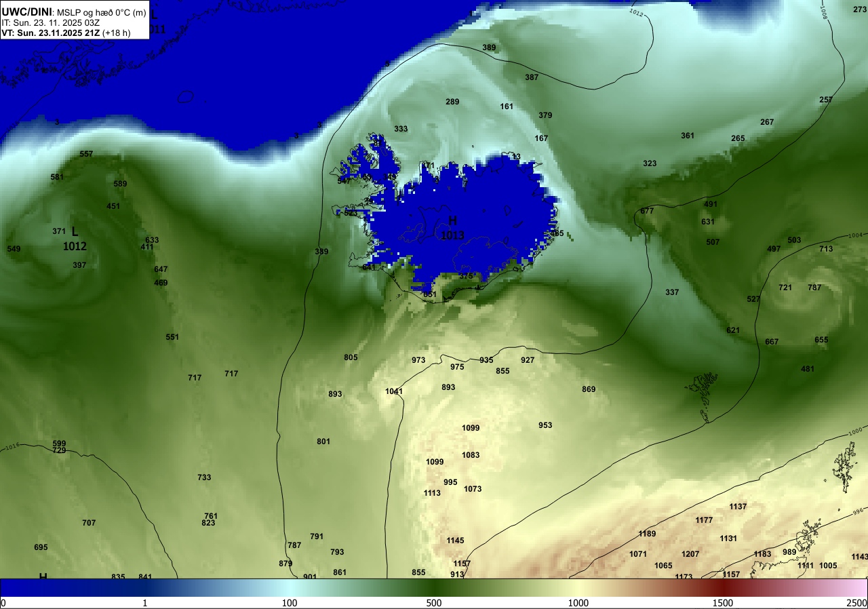Click the height value 1189

pyautogui.click(x=647, y=534)
